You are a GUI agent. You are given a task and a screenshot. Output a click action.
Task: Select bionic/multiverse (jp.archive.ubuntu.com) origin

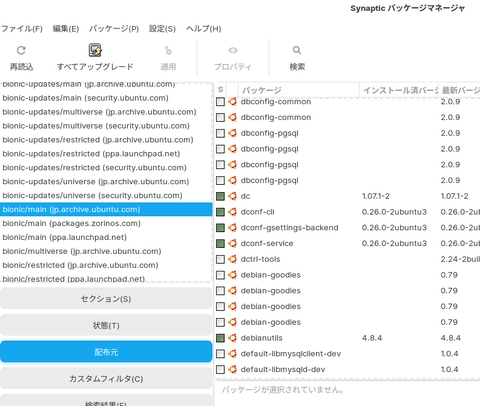pyautogui.click(x=106, y=251)
